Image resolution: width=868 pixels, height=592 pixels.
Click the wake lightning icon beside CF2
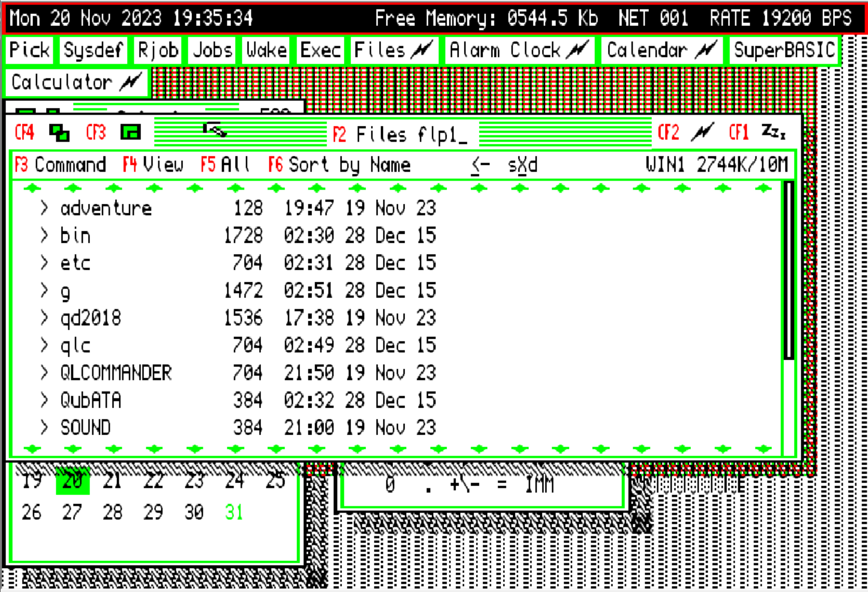coord(702,132)
